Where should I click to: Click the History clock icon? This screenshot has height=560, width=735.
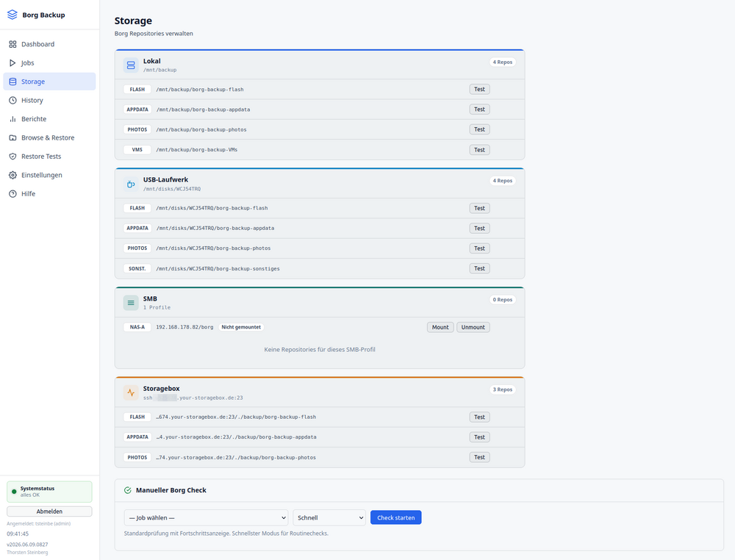[12, 100]
